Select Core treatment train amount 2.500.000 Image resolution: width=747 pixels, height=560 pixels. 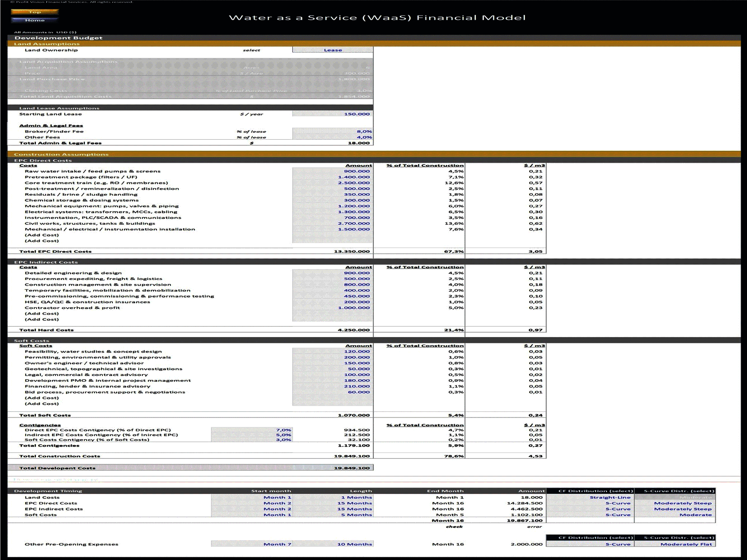333,183
